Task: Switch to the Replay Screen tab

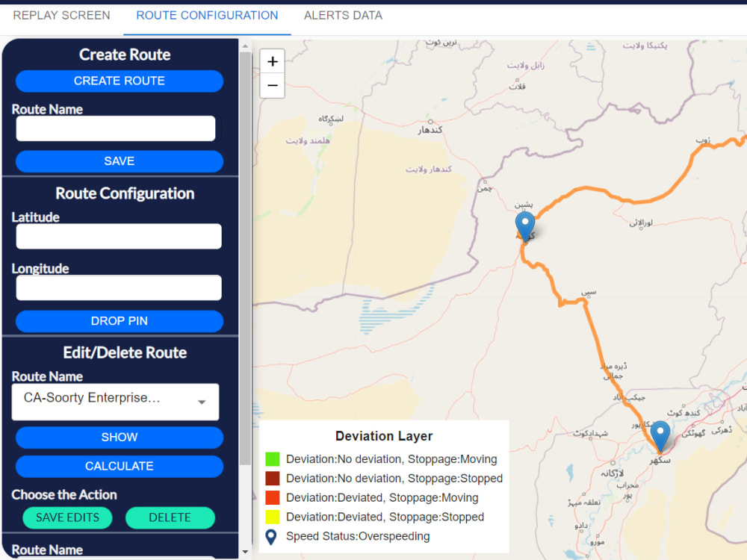Action: (x=61, y=15)
